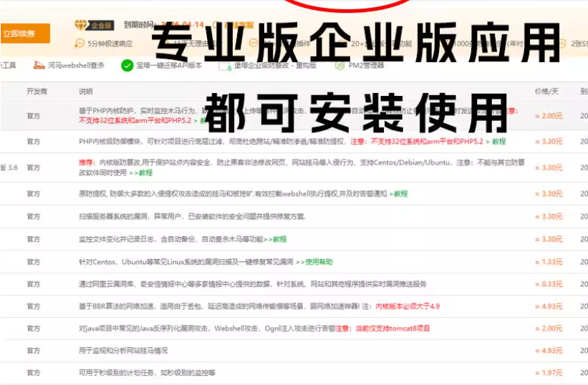Click the 2张SSL benefit icon

(x=562, y=43)
